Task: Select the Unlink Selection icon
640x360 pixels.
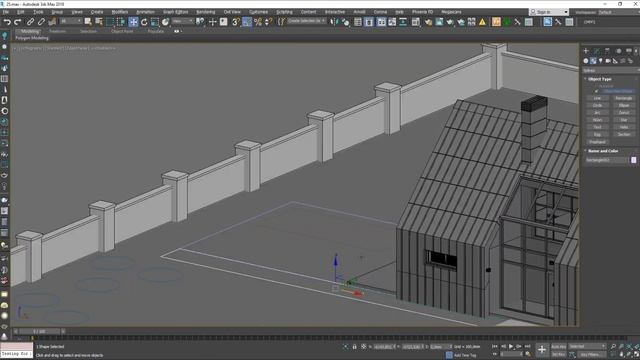Action: [41, 22]
